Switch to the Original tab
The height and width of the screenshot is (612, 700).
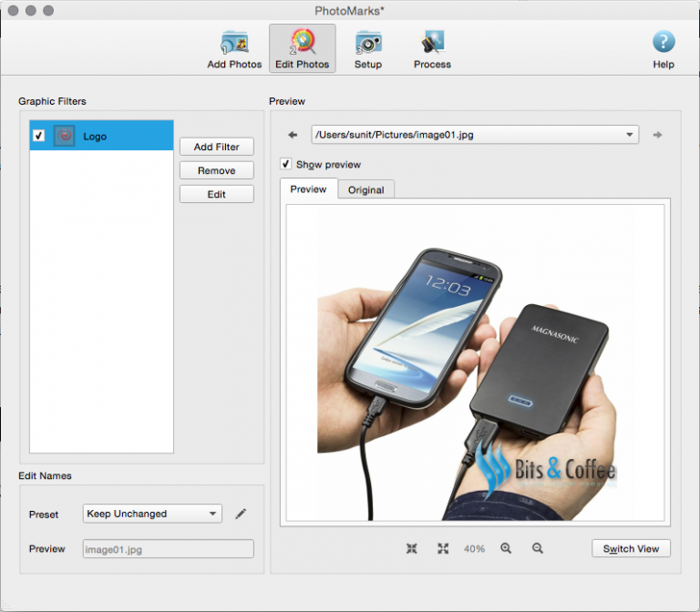click(366, 189)
